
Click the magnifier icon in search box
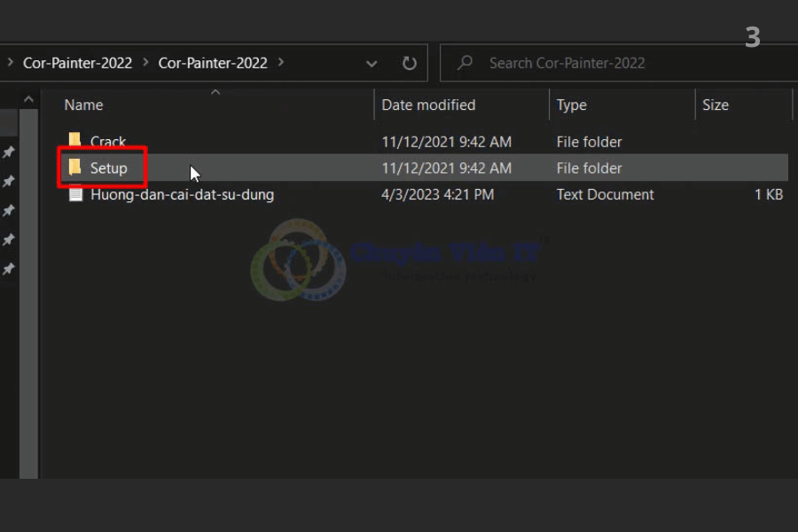465,63
